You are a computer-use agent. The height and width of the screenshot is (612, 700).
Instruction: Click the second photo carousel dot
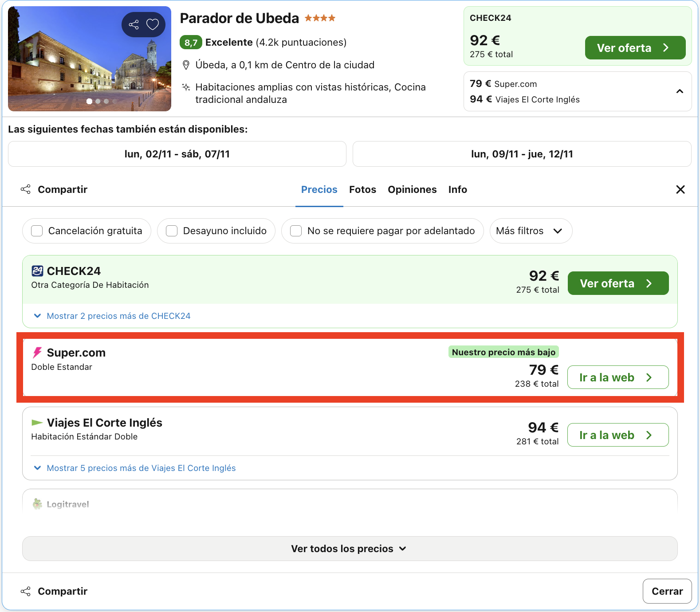(x=98, y=101)
